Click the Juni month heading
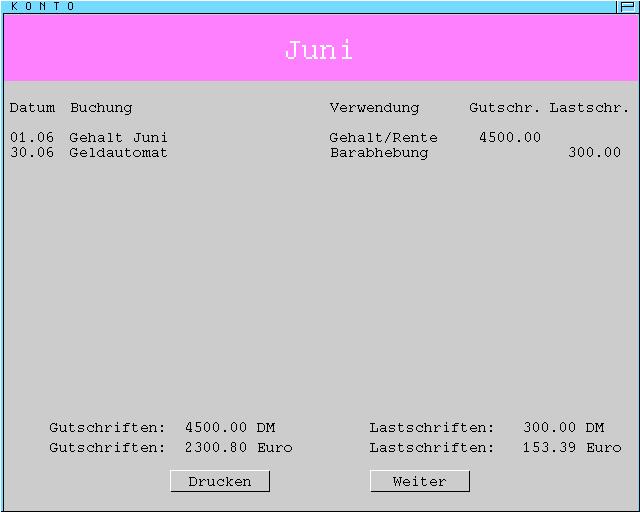Image resolution: width=640 pixels, height=512 pixels. pos(319,50)
